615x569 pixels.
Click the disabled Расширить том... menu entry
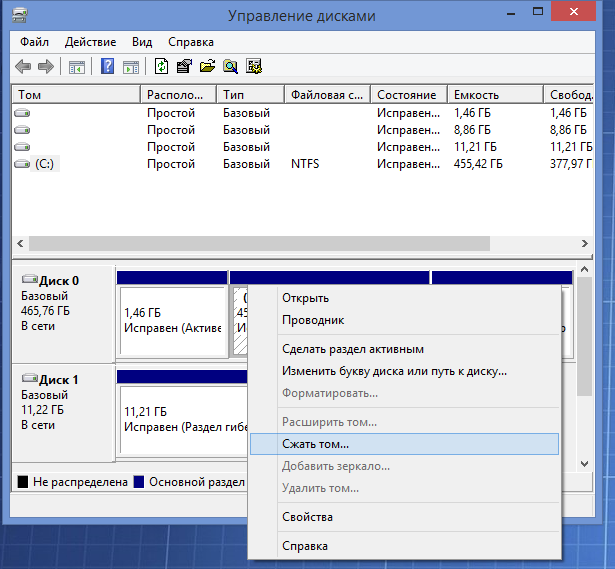404,422
